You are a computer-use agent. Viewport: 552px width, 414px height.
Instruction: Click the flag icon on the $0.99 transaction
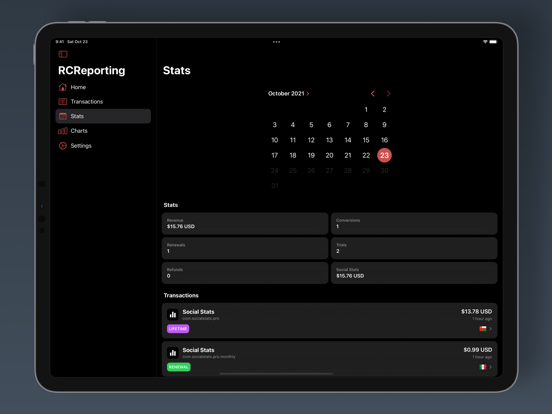[x=483, y=367]
